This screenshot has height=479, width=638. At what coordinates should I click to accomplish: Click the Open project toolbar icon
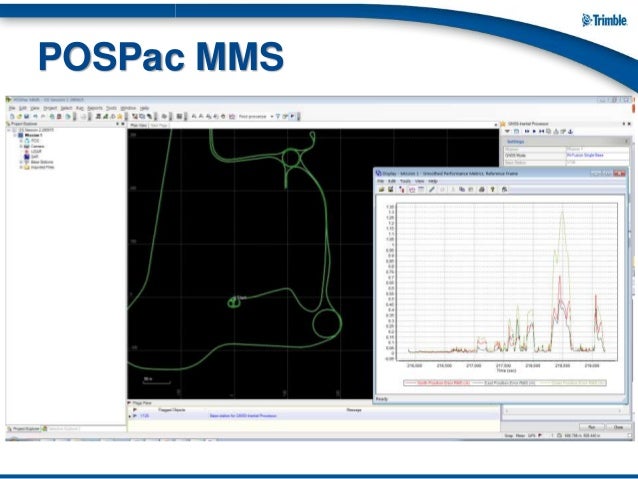[x=19, y=116]
